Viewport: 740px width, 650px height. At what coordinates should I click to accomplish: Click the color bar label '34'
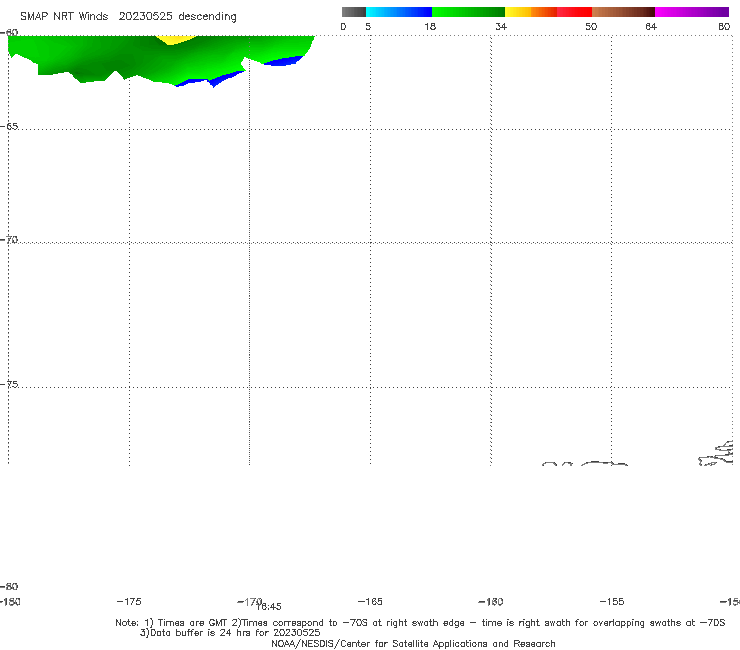501,26
